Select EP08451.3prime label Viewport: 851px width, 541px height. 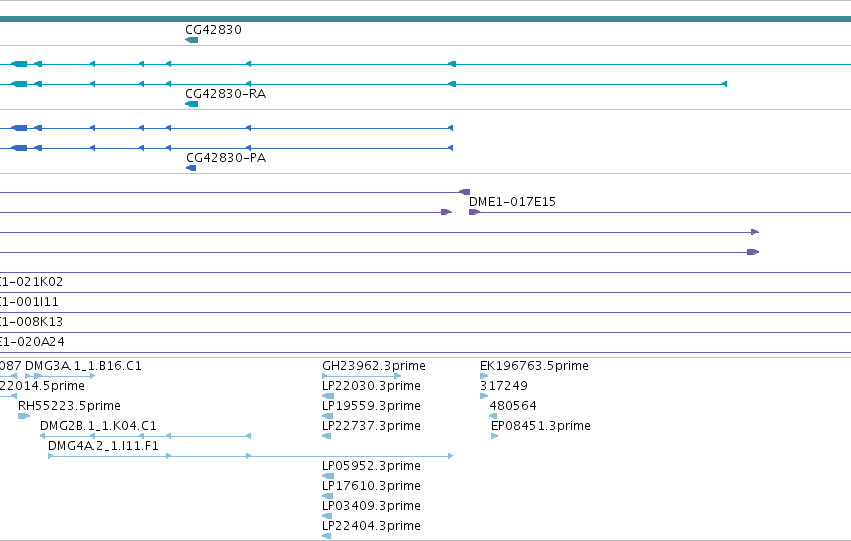541,426
